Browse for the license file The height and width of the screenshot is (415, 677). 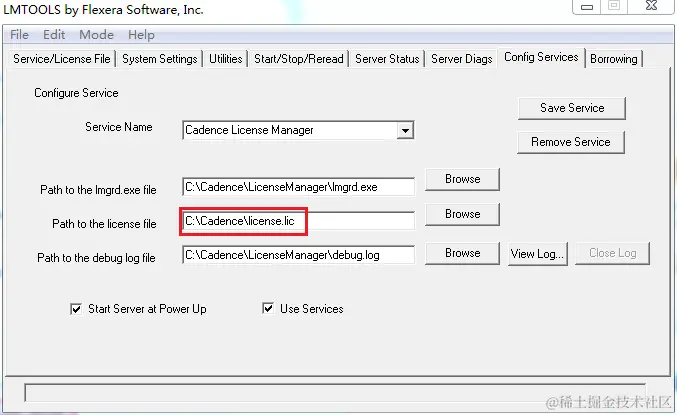(x=462, y=214)
